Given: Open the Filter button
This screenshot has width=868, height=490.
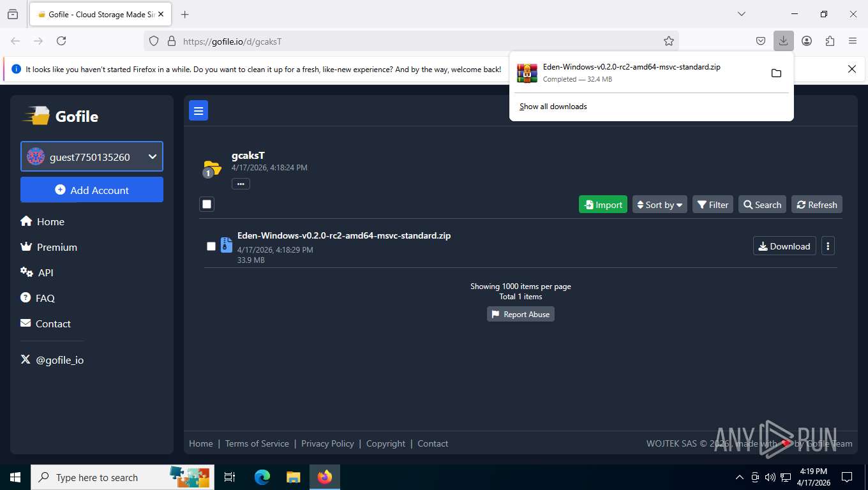Looking at the screenshot, I should point(713,204).
